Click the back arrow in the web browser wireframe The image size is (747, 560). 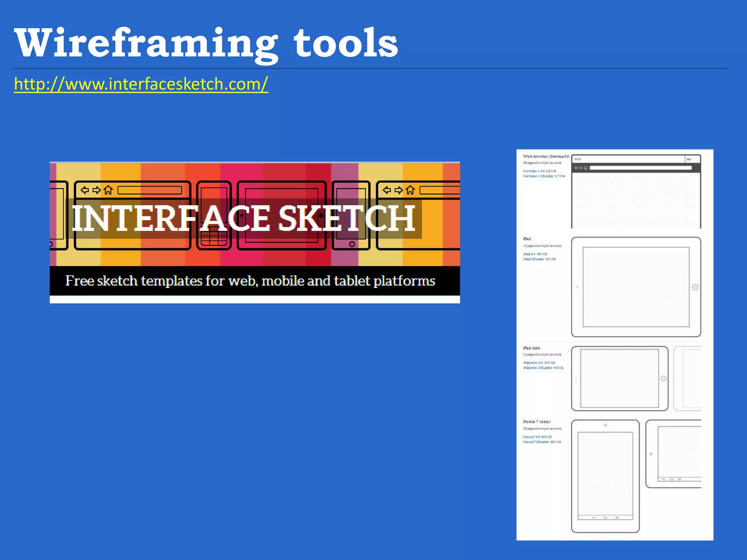576,168
